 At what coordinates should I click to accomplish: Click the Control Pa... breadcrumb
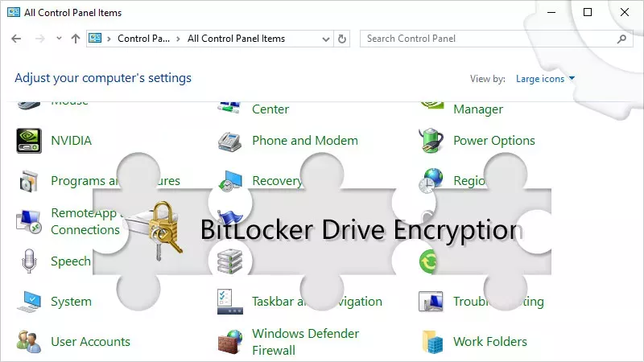[x=143, y=39]
